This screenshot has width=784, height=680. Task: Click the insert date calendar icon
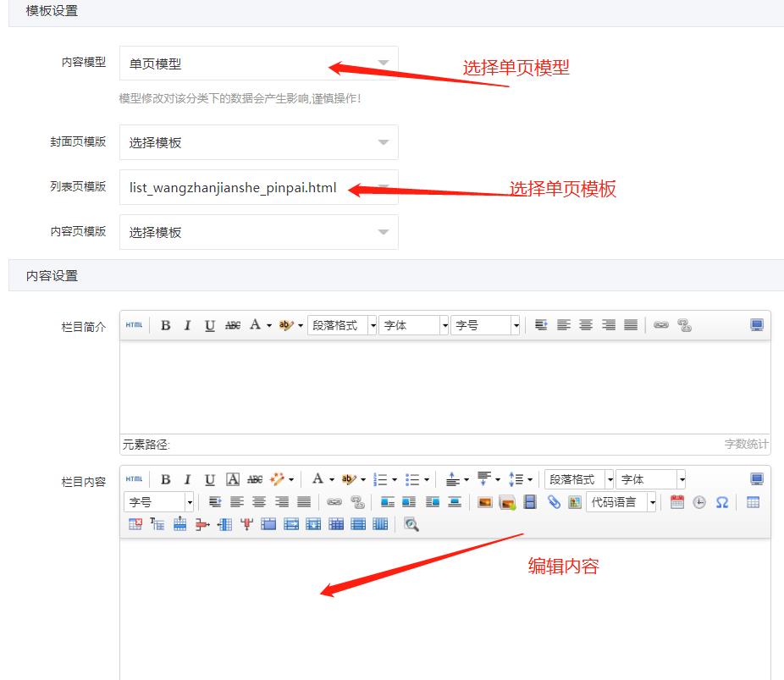pyautogui.click(x=676, y=502)
